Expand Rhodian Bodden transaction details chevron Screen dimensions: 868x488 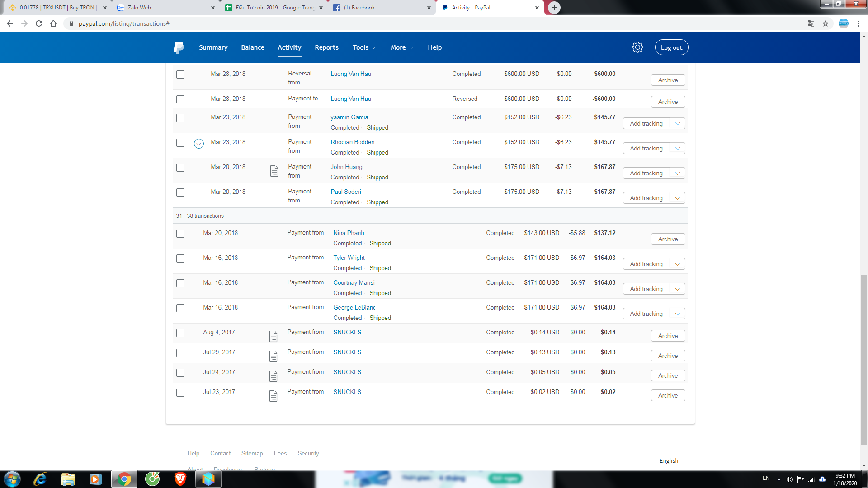point(199,144)
